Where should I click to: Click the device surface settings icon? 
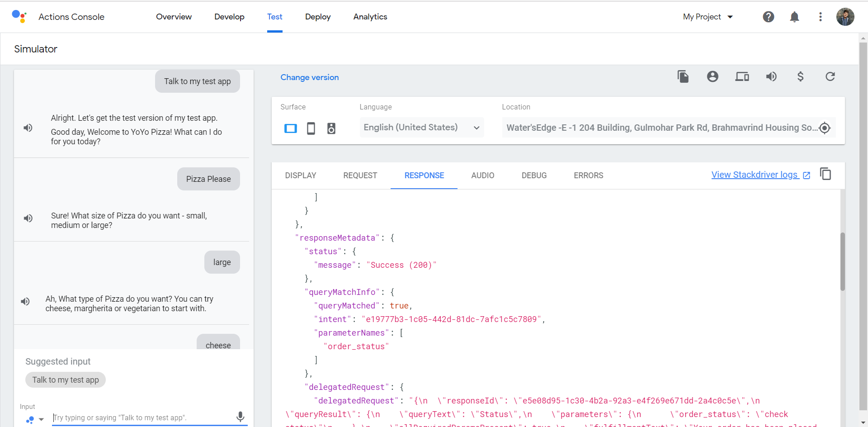[742, 76]
